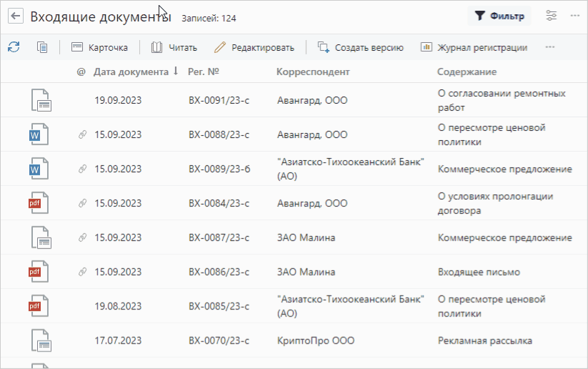
Task: Open view settings sliders icon
Action: [x=552, y=16]
